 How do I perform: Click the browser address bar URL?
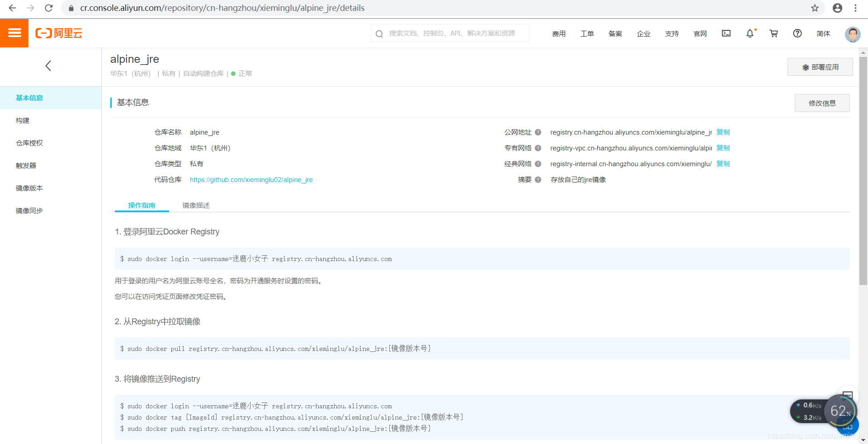coord(222,8)
